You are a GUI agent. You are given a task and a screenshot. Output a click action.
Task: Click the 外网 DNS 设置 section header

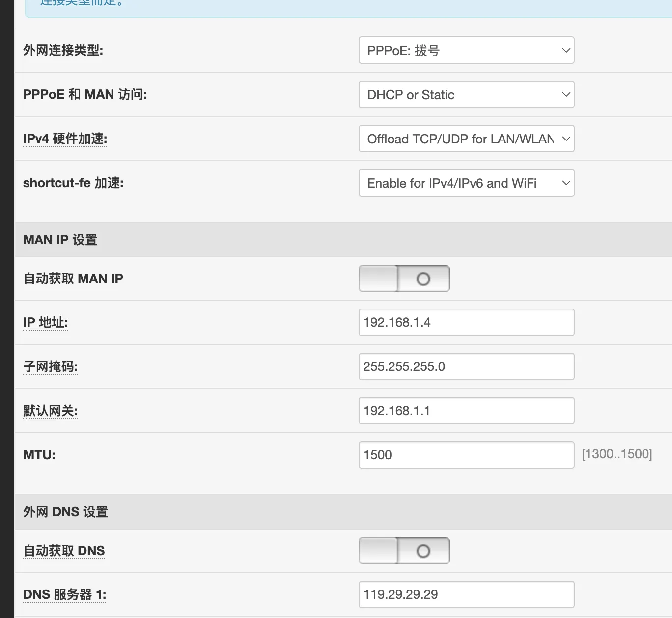click(65, 512)
